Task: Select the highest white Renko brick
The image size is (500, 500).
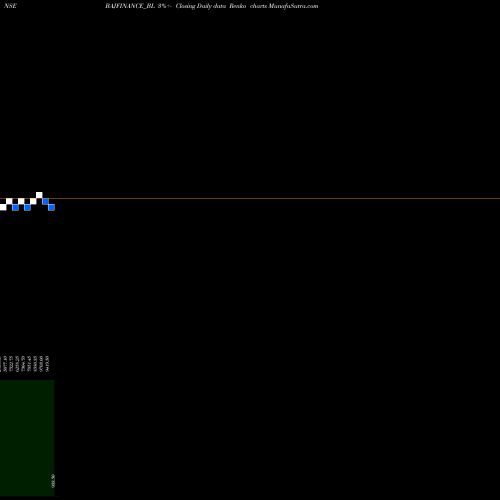Action: tap(39, 195)
